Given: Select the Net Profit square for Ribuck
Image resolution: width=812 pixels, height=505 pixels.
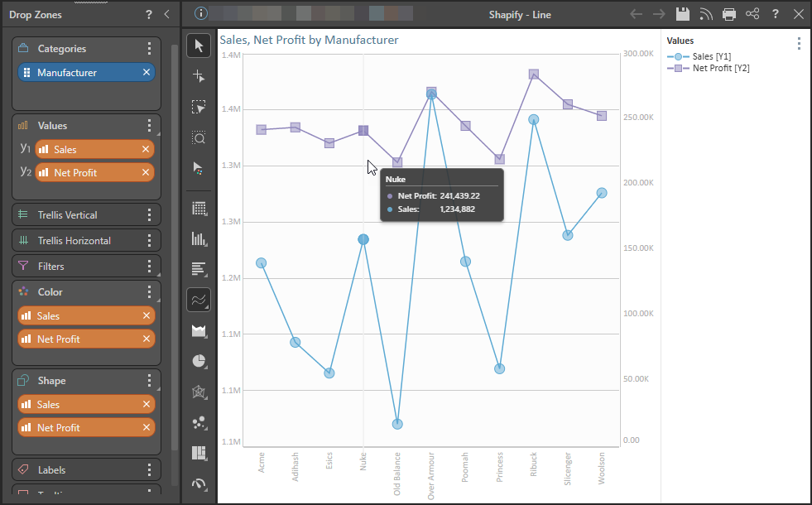Looking at the screenshot, I should 534,75.
